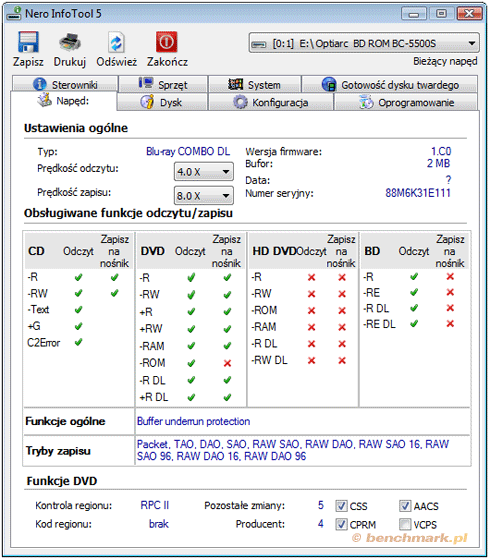The height and width of the screenshot is (559, 490).
Task: Enable the VCPS checkbox
Action: point(405,524)
